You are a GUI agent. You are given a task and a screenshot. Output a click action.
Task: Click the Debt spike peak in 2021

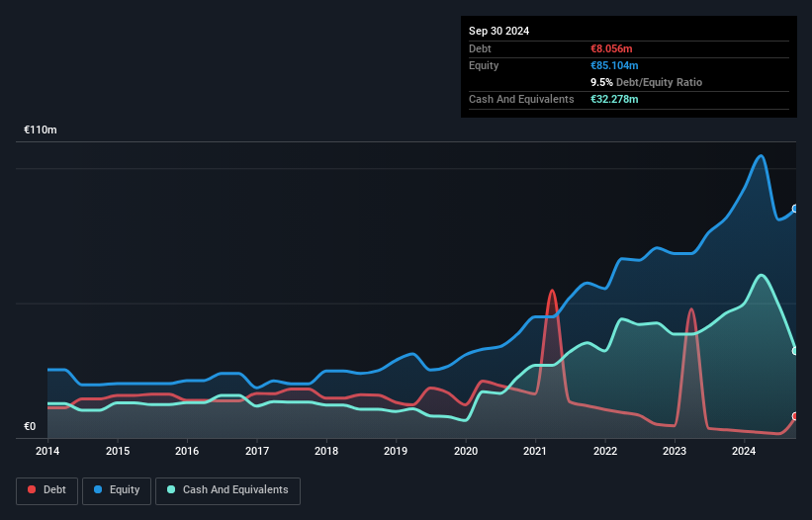552,291
